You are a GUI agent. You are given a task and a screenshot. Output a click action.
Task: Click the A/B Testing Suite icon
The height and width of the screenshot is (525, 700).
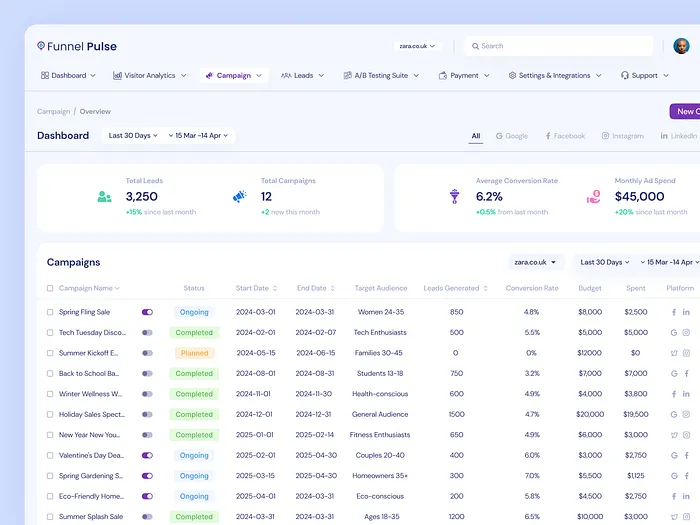coord(347,75)
